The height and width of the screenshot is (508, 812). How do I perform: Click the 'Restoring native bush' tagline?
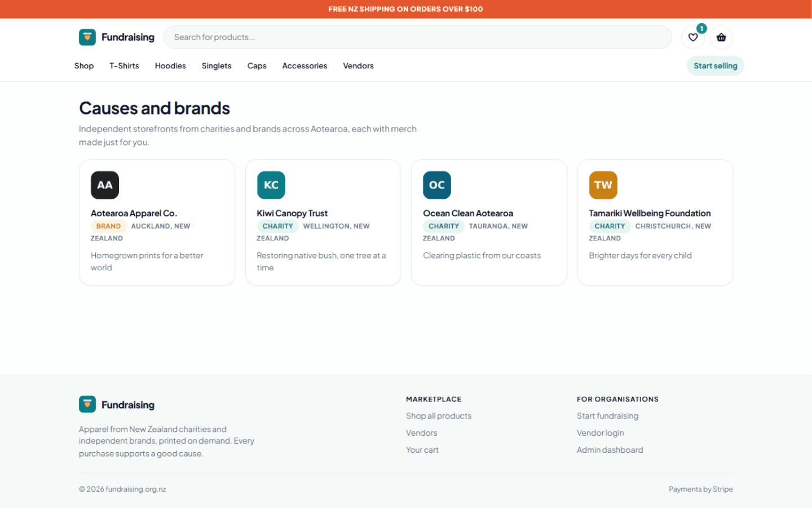(321, 261)
